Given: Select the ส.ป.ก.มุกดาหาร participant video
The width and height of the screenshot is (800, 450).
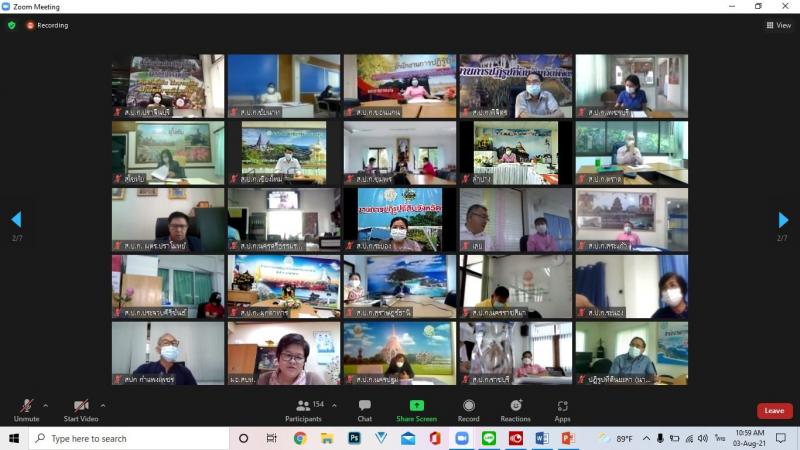Looking at the screenshot, I should (284, 287).
